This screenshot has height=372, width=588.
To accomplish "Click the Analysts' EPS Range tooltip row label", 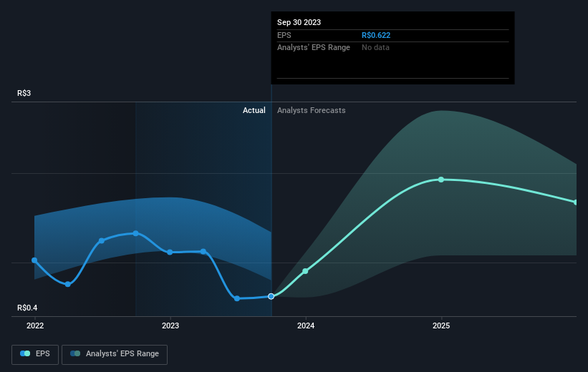I will (x=314, y=48).
